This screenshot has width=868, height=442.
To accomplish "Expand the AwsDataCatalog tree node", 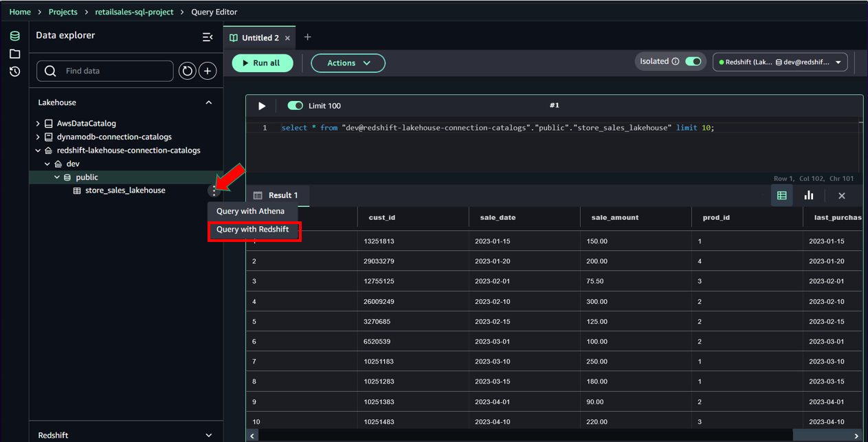I will (38, 124).
